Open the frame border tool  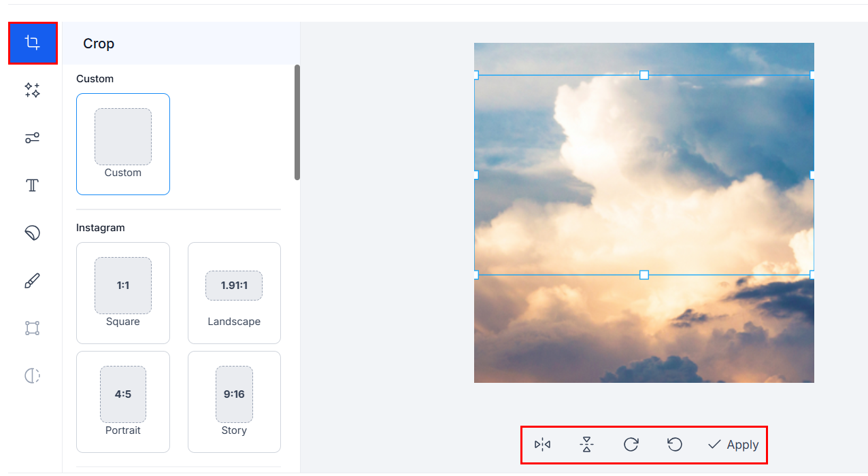coord(33,328)
